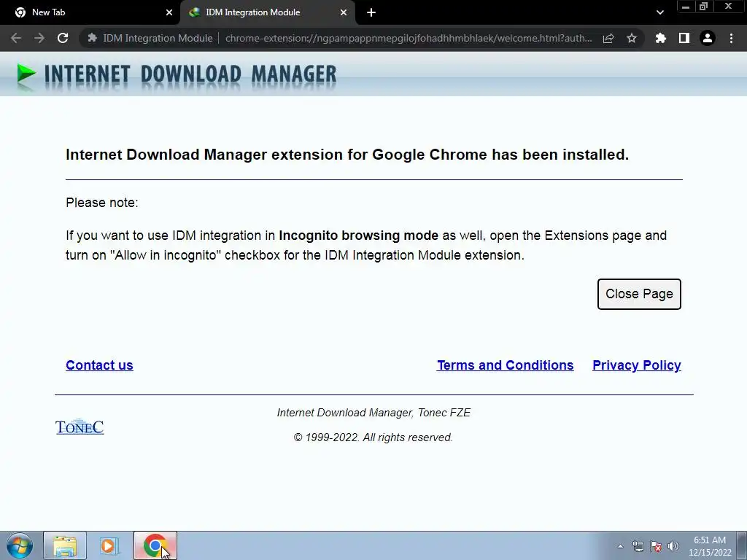This screenshot has width=747, height=560.
Task: Open Chrome's three-dot menu
Action: pos(731,38)
